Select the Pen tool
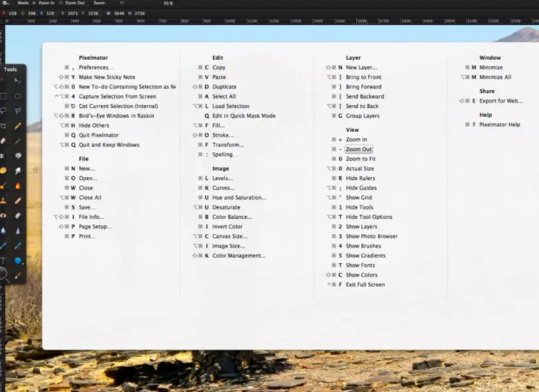This screenshot has width=539, height=392. [x=3, y=246]
